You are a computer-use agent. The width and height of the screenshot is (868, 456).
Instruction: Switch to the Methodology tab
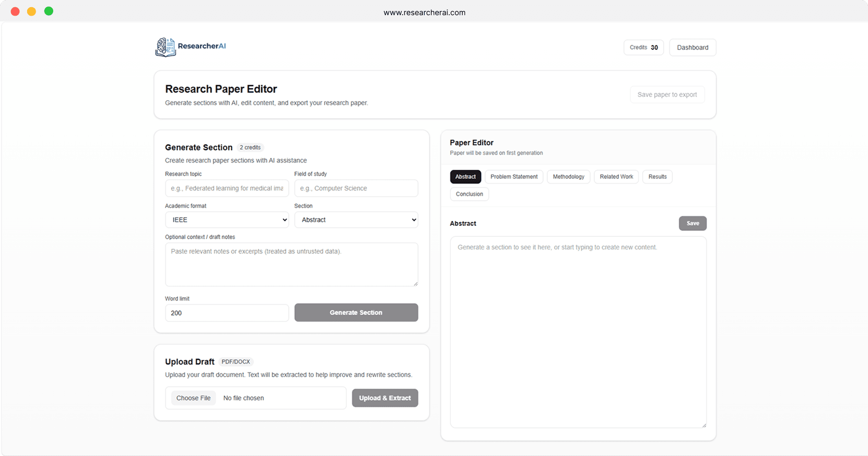[568, 176]
